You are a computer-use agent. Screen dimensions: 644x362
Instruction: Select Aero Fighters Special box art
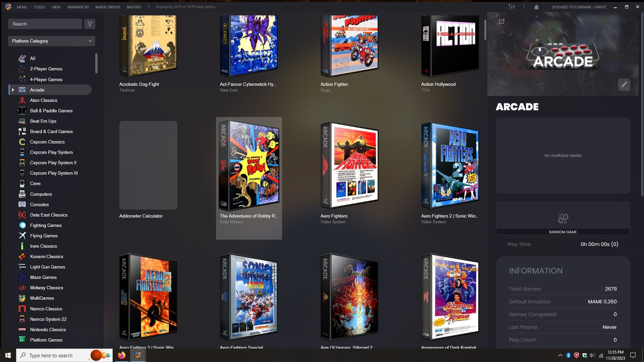[x=249, y=297]
